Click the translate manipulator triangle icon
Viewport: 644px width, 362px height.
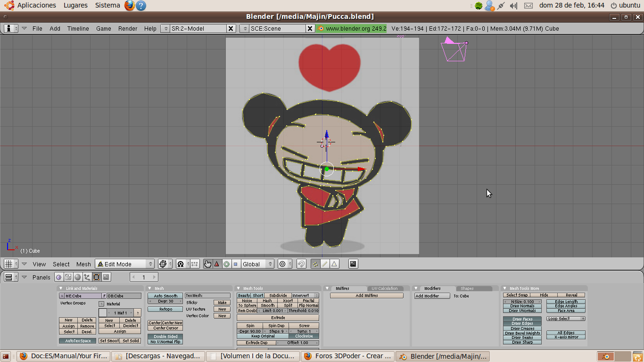tap(217, 264)
